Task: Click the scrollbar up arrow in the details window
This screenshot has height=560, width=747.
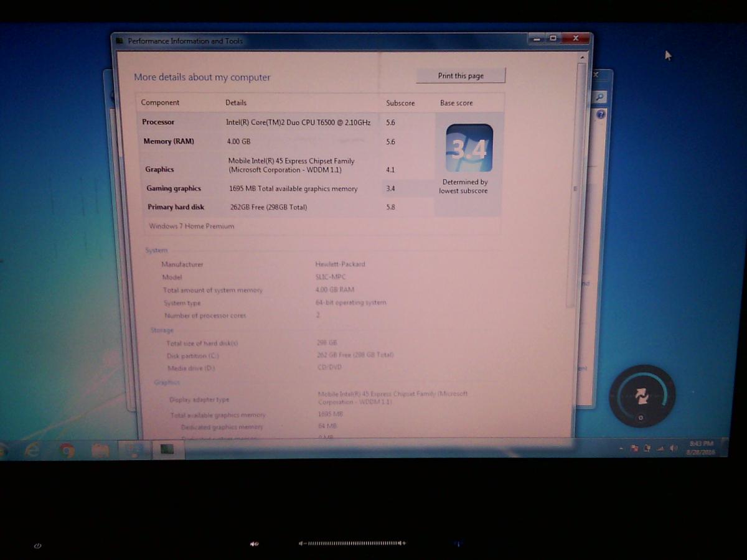Action: (583, 57)
